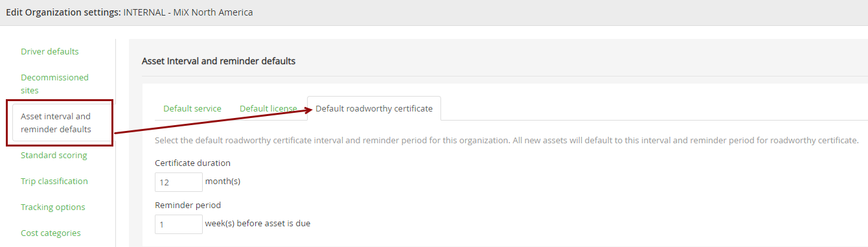Click the roadworthy certificate description paragraph
The image size is (868, 247).
507,140
